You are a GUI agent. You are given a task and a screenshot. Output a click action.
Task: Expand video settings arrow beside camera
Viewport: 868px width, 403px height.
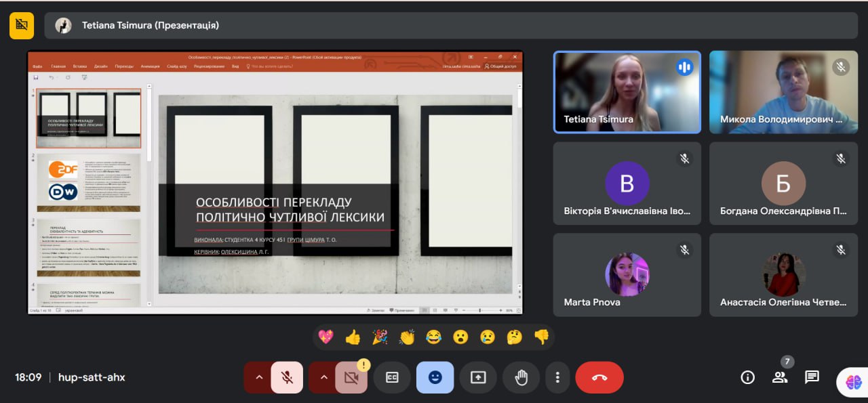tap(323, 377)
